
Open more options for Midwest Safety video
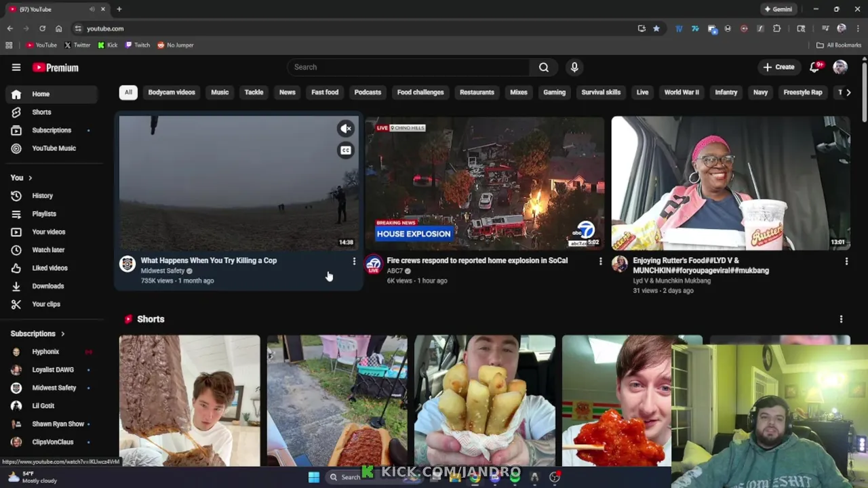(354, 261)
